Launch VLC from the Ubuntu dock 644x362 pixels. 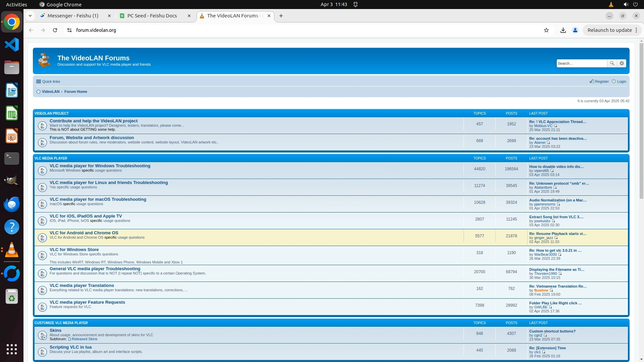pos(12,250)
